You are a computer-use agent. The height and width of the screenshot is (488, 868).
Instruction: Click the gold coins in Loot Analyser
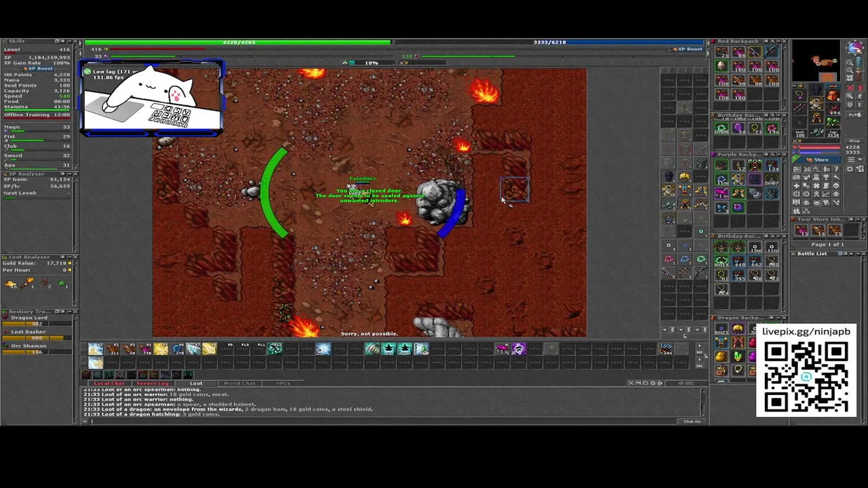click(x=12, y=285)
